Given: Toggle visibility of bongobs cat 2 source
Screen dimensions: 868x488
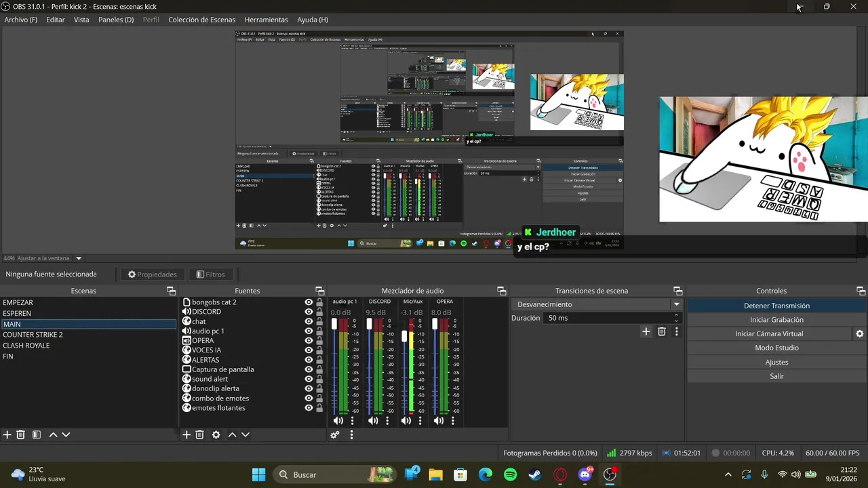Looking at the screenshot, I should 309,302.
